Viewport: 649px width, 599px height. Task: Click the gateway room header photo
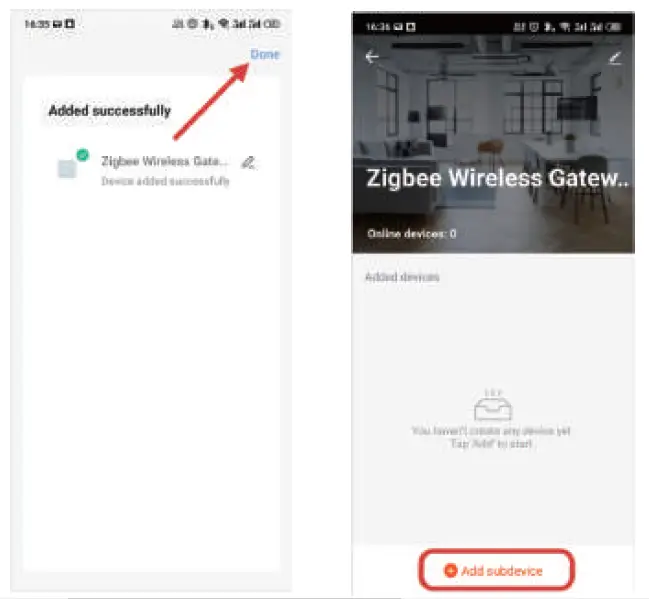pyautogui.click(x=493, y=144)
